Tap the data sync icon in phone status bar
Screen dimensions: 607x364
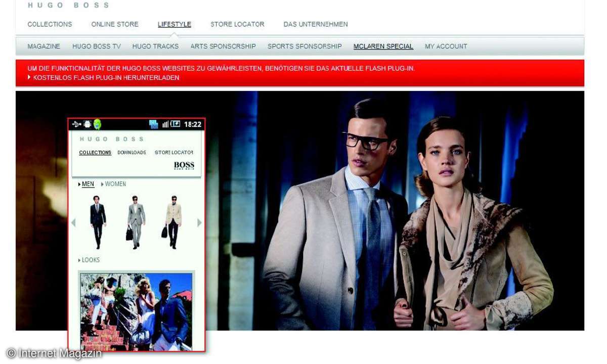pyautogui.click(x=154, y=124)
